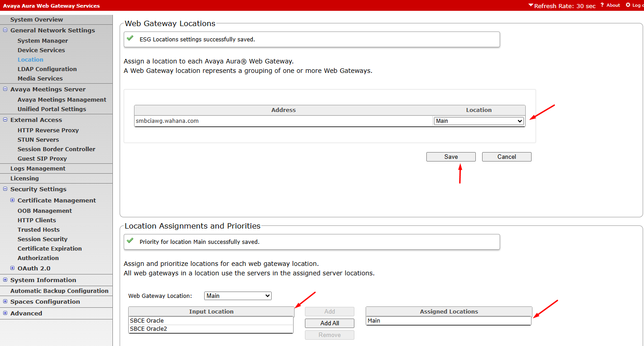Expand the Advanced plus icon
644x346 pixels.
coord(5,313)
